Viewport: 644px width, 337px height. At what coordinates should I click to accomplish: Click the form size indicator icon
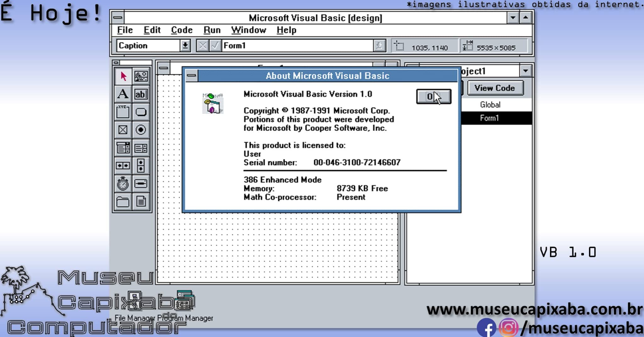click(468, 46)
